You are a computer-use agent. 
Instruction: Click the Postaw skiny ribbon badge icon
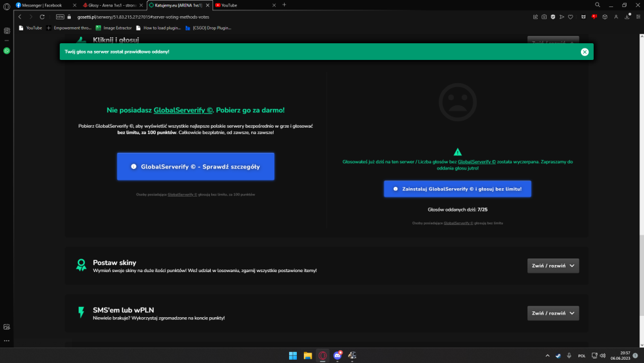pyautogui.click(x=81, y=265)
